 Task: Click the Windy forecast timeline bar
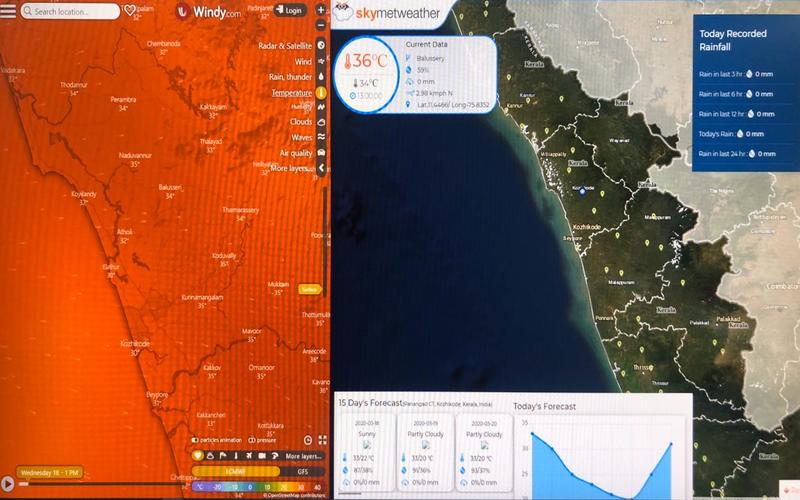tap(102, 484)
